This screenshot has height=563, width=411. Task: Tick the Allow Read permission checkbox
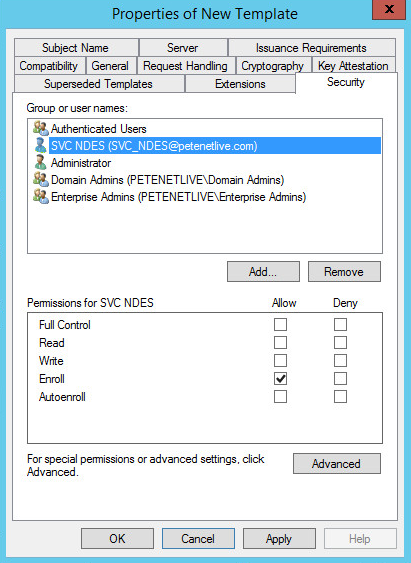pos(280,343)
